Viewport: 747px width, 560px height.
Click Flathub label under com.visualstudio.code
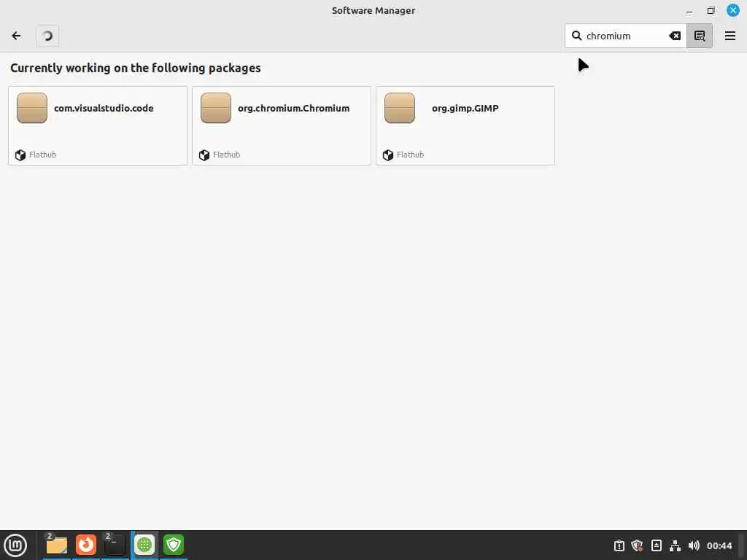(42, 155)
